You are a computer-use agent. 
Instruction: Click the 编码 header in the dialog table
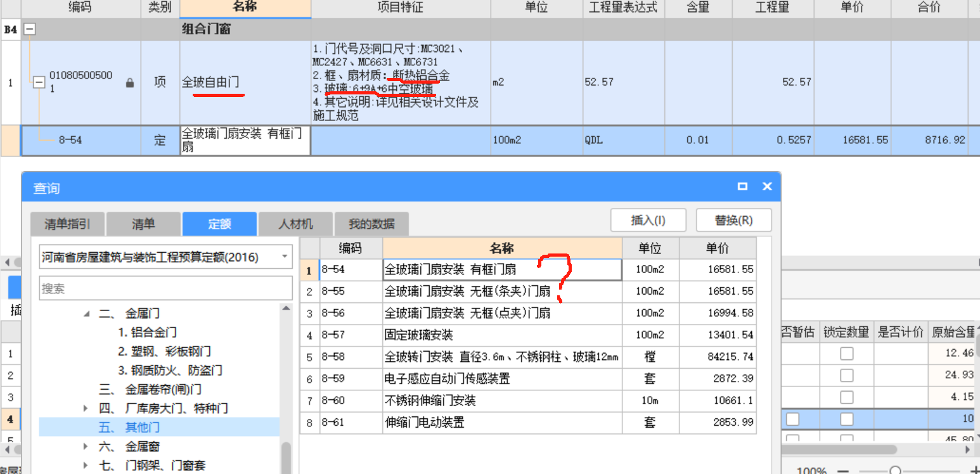(x=351, y=248)
